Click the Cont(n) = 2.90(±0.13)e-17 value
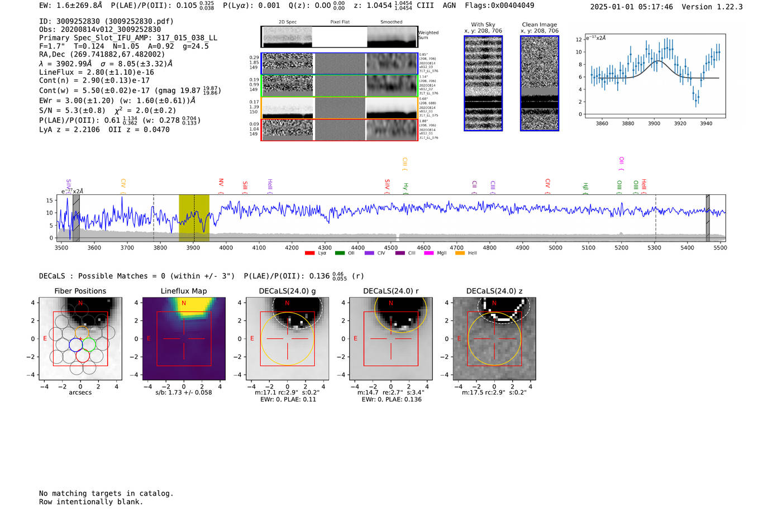The width and height of the screenshot is (782, 532). click(x=94, y=80)
